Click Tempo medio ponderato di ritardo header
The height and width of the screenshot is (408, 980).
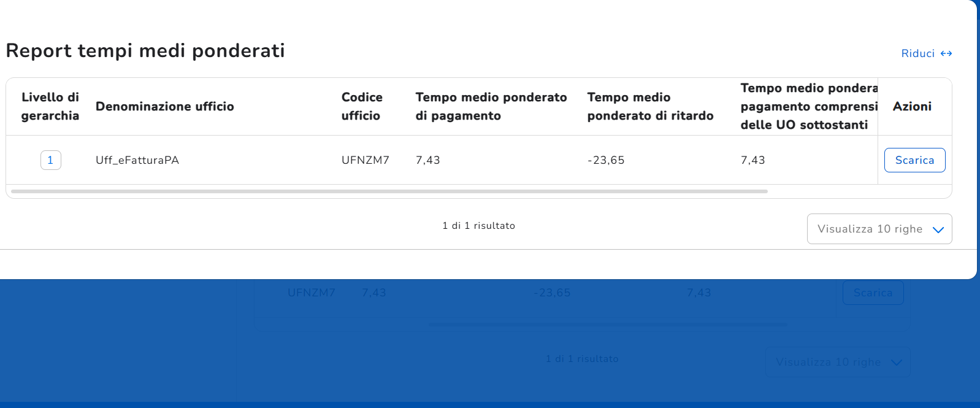(x=650, y=106)
